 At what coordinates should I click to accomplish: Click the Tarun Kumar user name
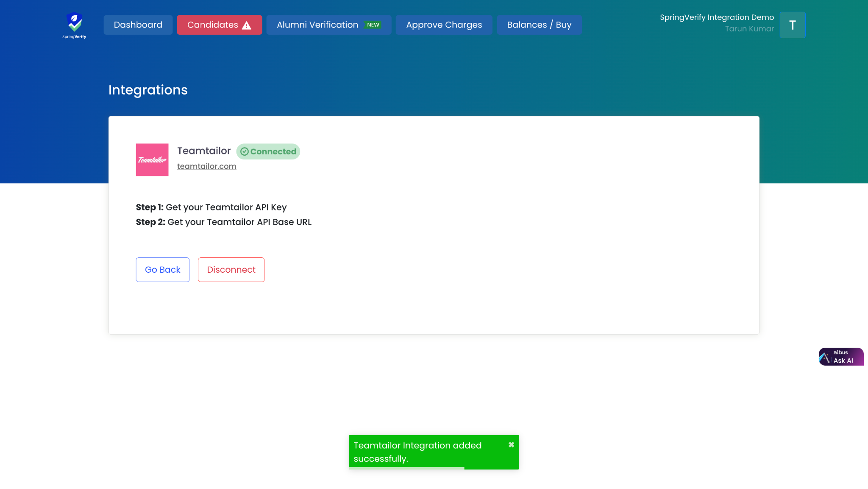[749, 29]
